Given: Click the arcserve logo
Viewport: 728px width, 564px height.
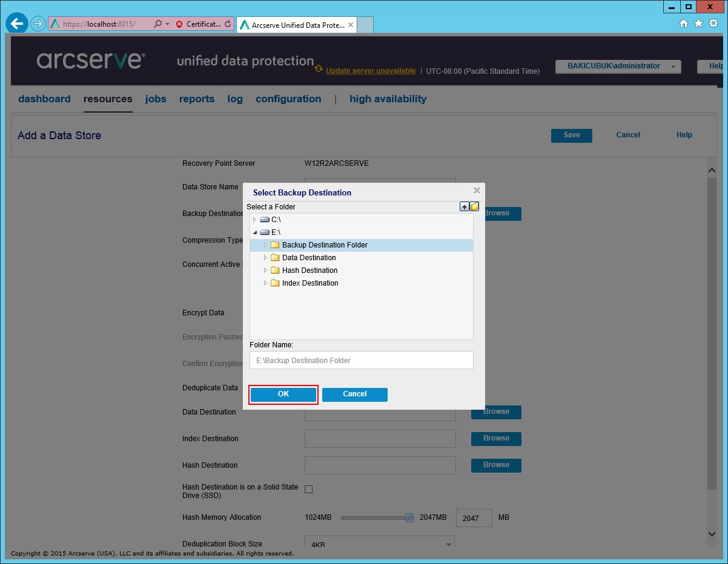Looking at the screenshot, I should coord(91,61).
